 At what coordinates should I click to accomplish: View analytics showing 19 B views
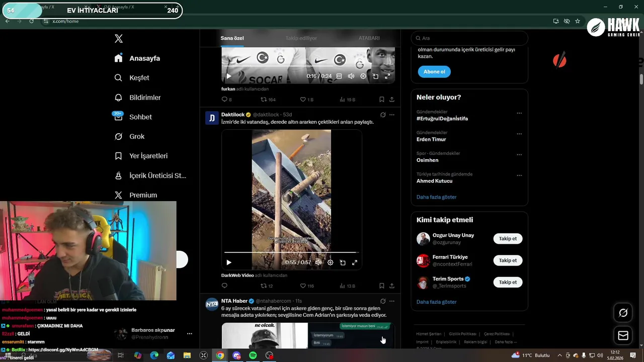tap(347, 100)
